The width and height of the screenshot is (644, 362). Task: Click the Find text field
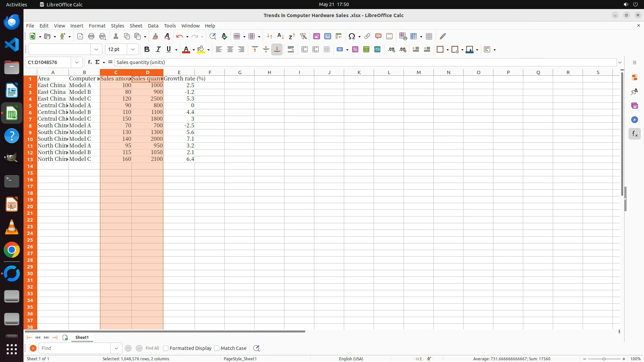tap(74, 348)
